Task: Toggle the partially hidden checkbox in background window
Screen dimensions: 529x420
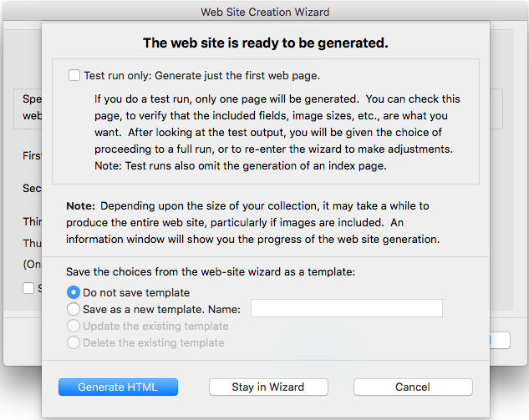Action: [28, 288]
